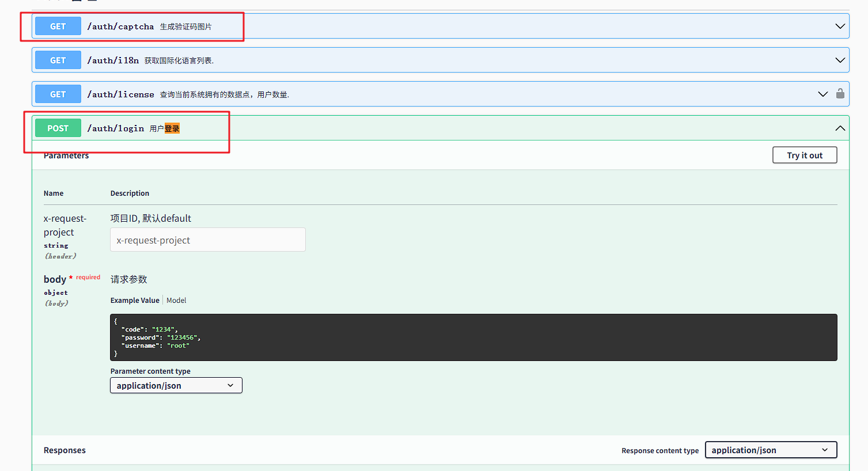Expand the /auth/i18n endpoint chevron
Screen dimensions: 868x471
tap(840, 60)
